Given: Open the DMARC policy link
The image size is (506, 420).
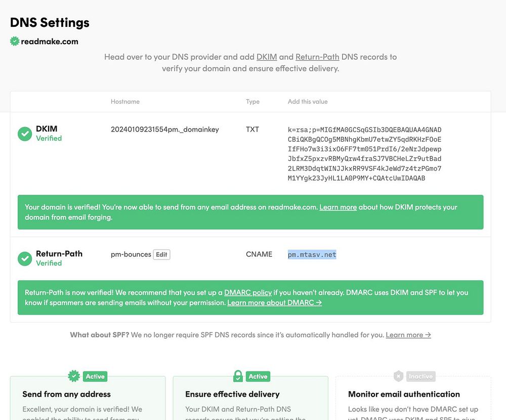Looking at the screenshot, I should (x=248, y=292).
